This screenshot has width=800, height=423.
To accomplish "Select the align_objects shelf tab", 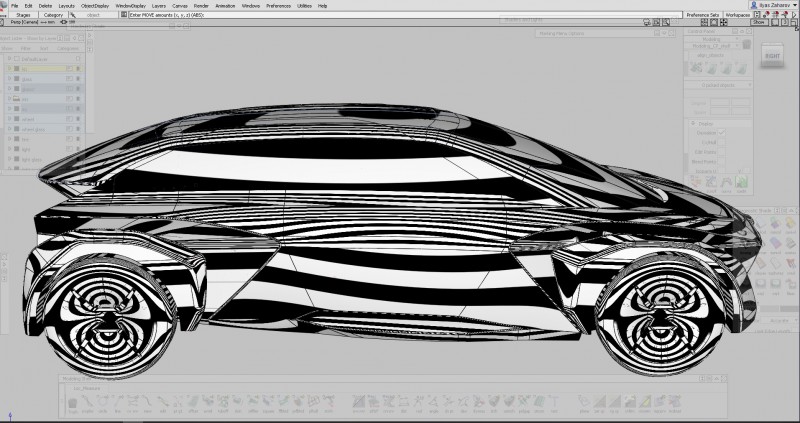I will coord(710,55).
